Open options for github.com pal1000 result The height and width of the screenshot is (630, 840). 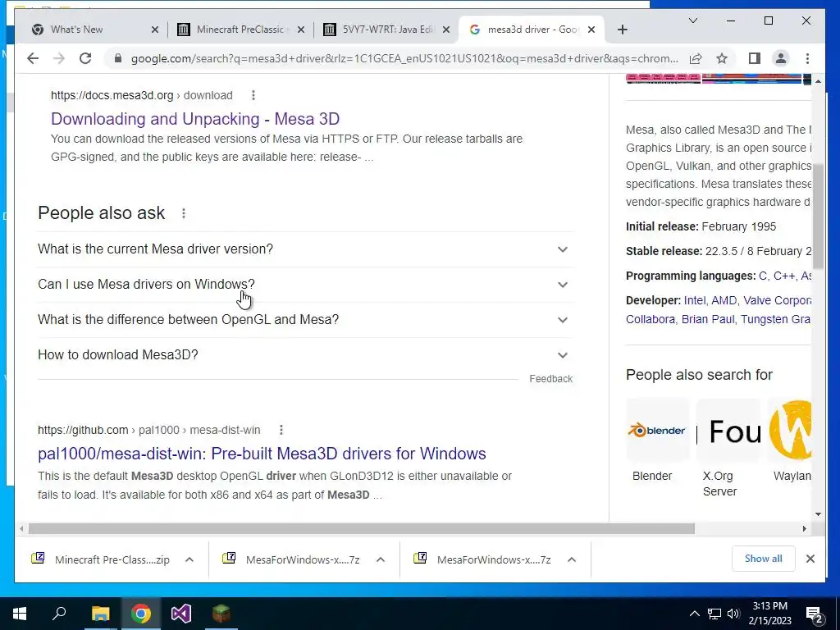coord(281,430)
